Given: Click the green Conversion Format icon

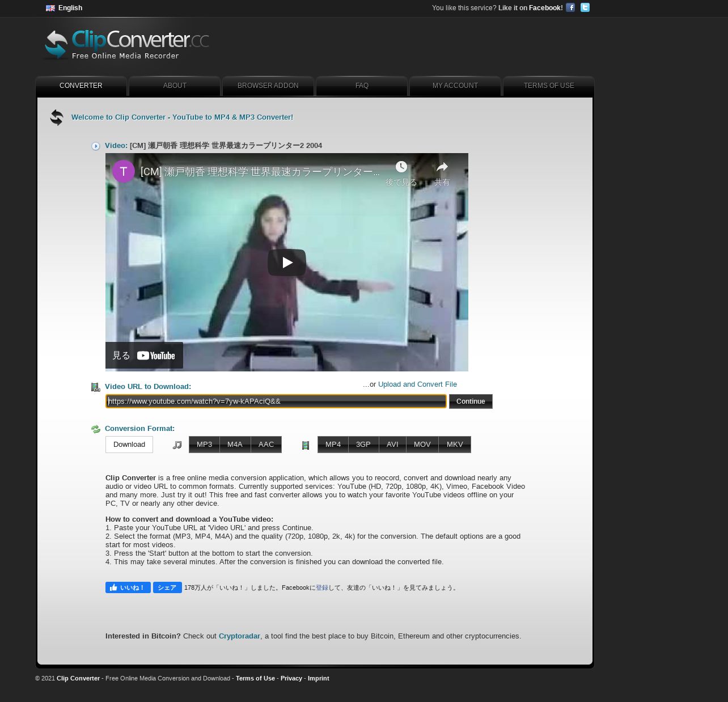Looking at the screenshot, I should tap(96, 429).
